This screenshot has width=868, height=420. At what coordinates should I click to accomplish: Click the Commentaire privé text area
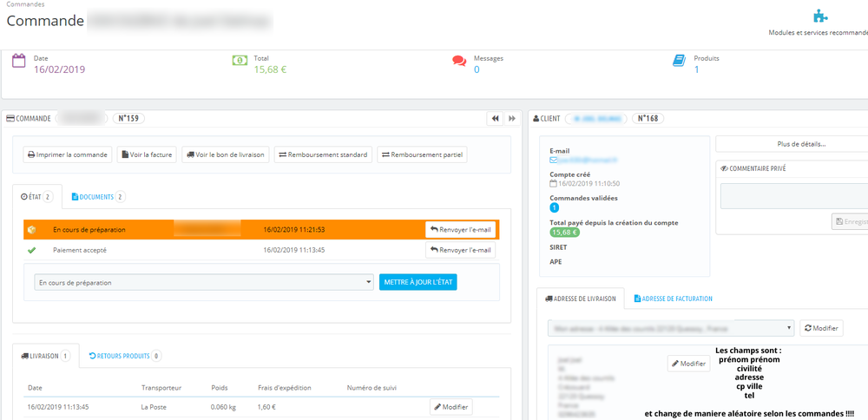795,196
